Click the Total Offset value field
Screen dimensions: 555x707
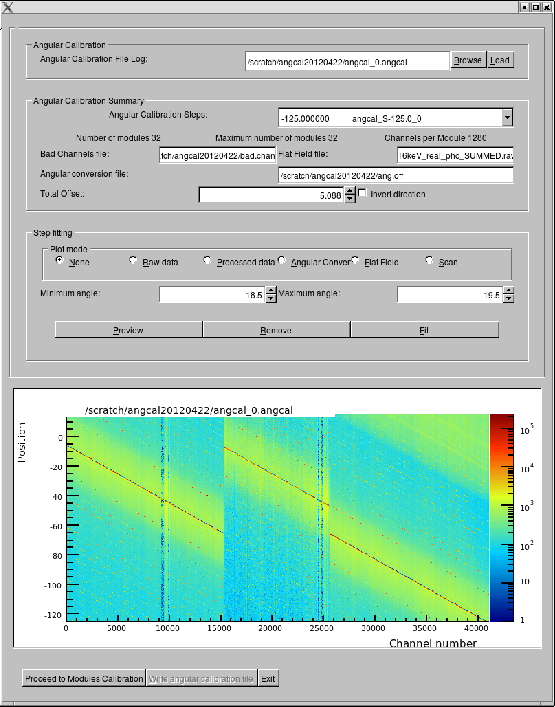point(271,195)
